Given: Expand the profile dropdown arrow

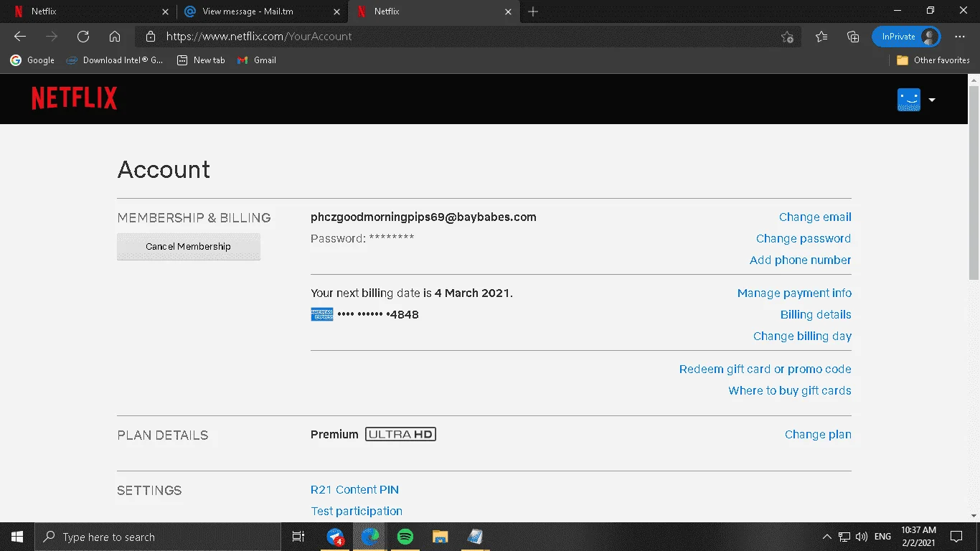Looking at the screenshot, I should 932,100.
